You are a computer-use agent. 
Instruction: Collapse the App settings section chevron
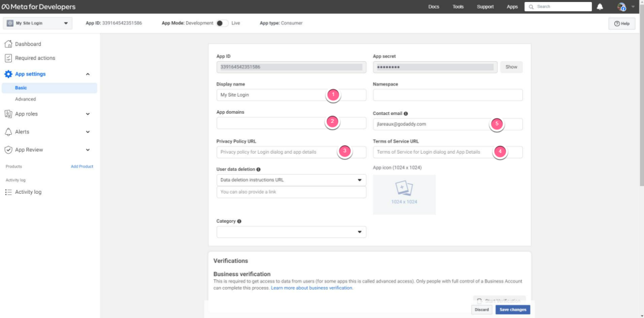[x=87, y=74]
